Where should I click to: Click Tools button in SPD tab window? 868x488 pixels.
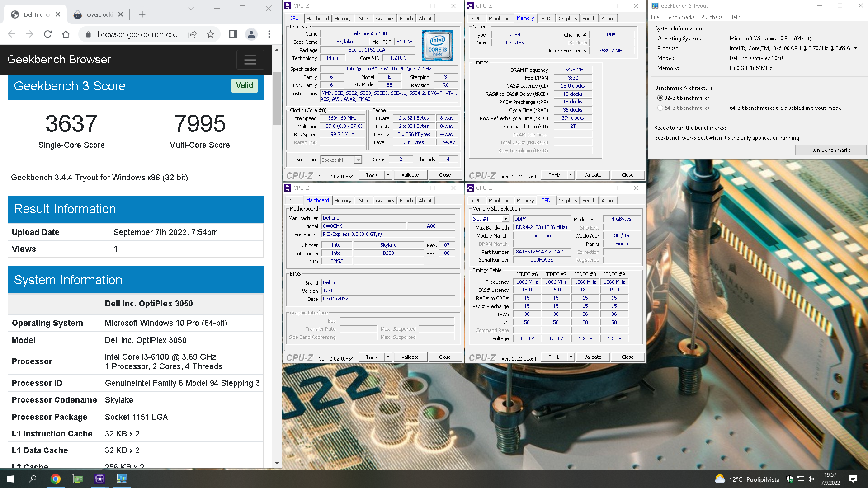point(554,357)
